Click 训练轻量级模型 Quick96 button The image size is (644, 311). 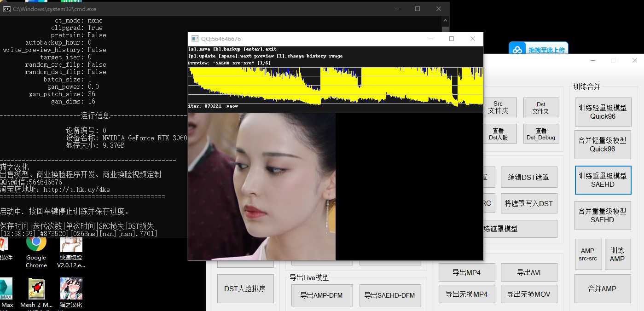(602, 112)
